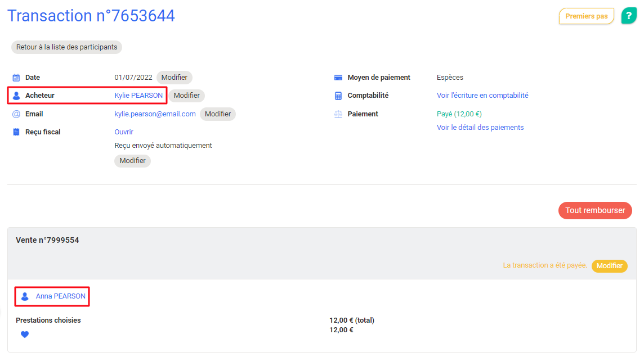644x357 pixels.
Task: Open participant profile Anna PEARSON
Action: point(60,296)
